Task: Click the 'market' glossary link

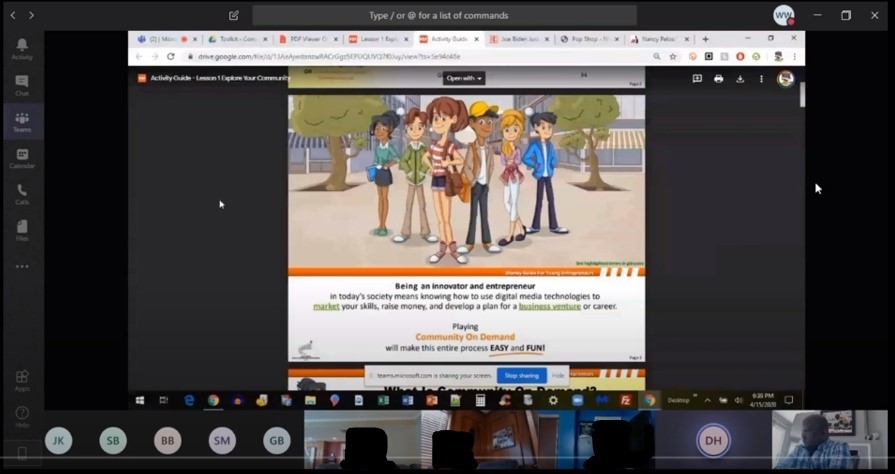Action: point(326,306)
